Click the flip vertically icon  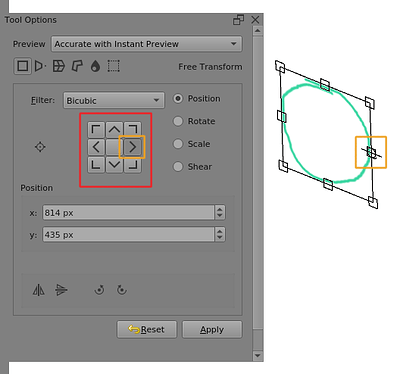61,290
